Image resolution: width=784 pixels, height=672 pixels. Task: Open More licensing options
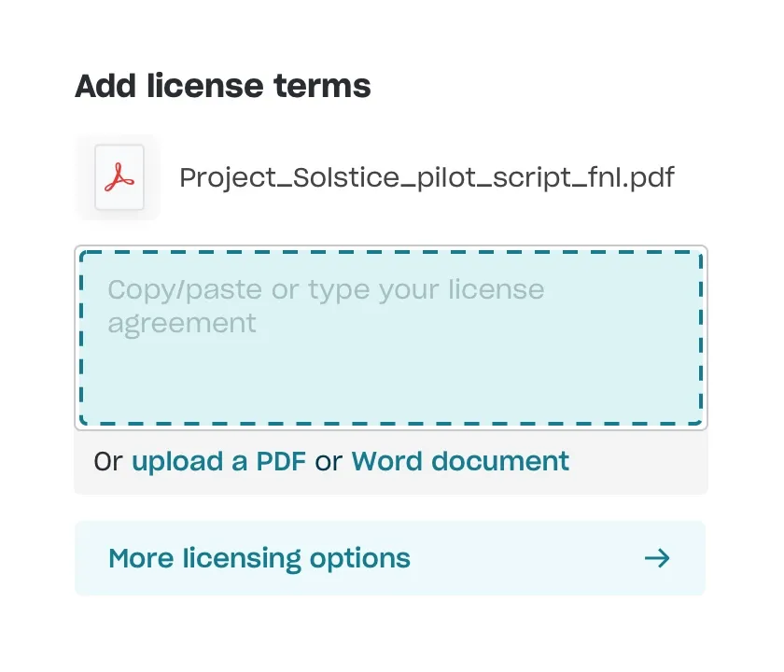(x=389, y=558)
